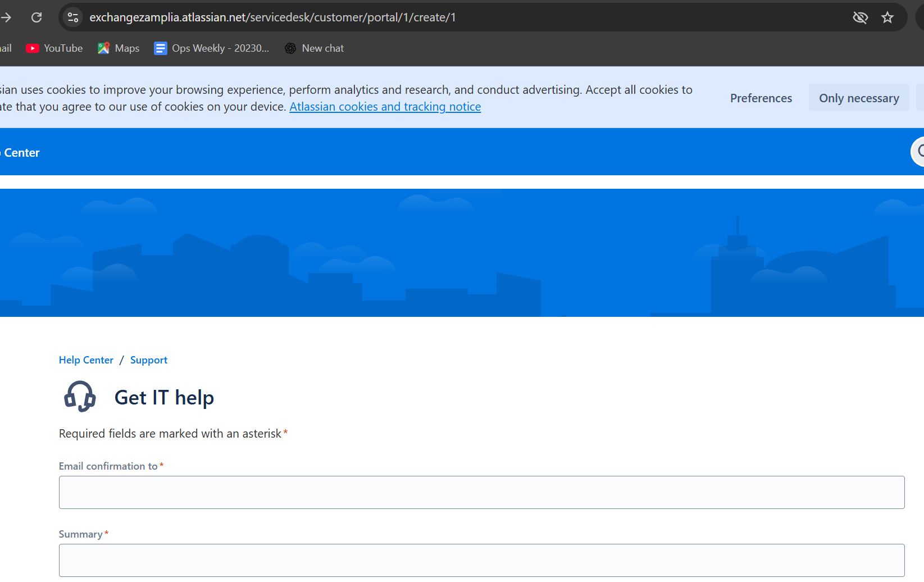The image size is (924, 582).
Task: Navigate to Support in the breadcrumb
Action: [x=149, y=360]
